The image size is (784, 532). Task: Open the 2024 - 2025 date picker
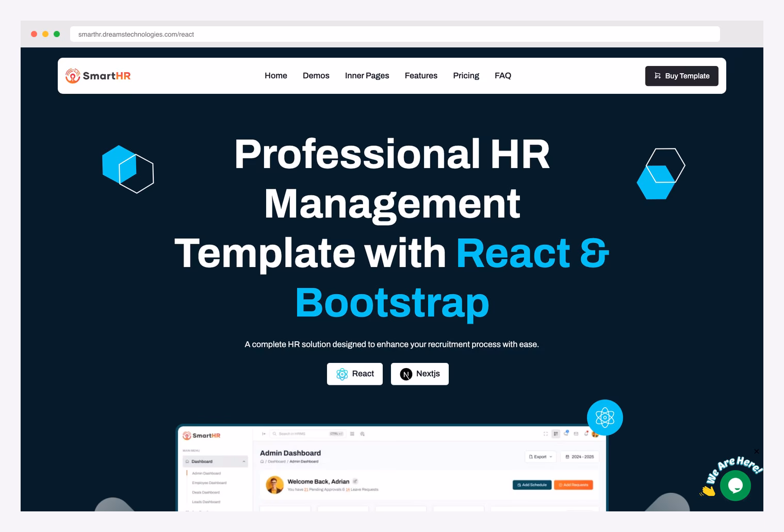pos(580,457)
